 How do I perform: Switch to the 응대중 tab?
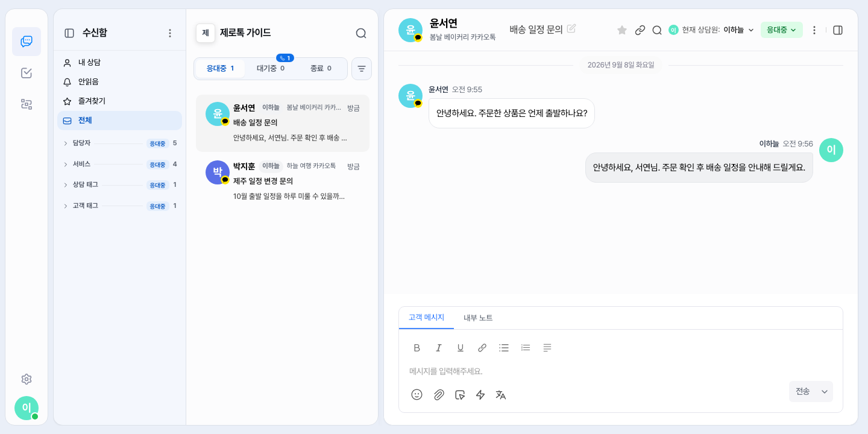tap(220, 69)
